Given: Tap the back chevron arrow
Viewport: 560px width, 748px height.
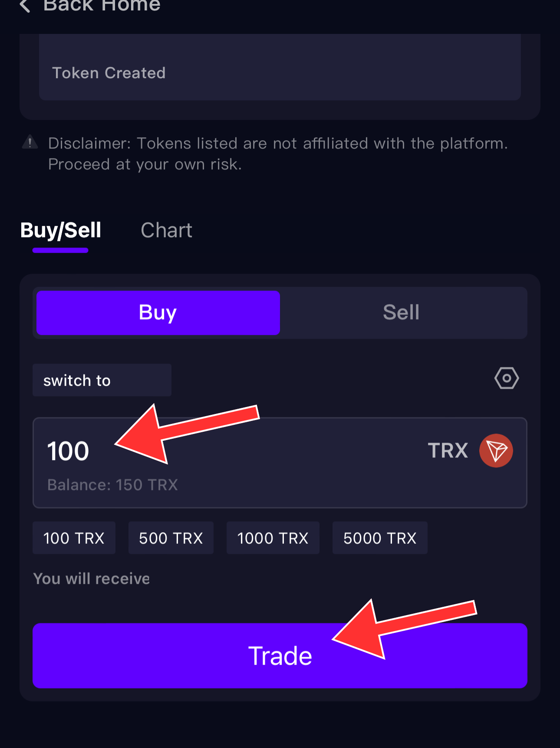Looking at the screenshot, I should click(x=25, y=6).
